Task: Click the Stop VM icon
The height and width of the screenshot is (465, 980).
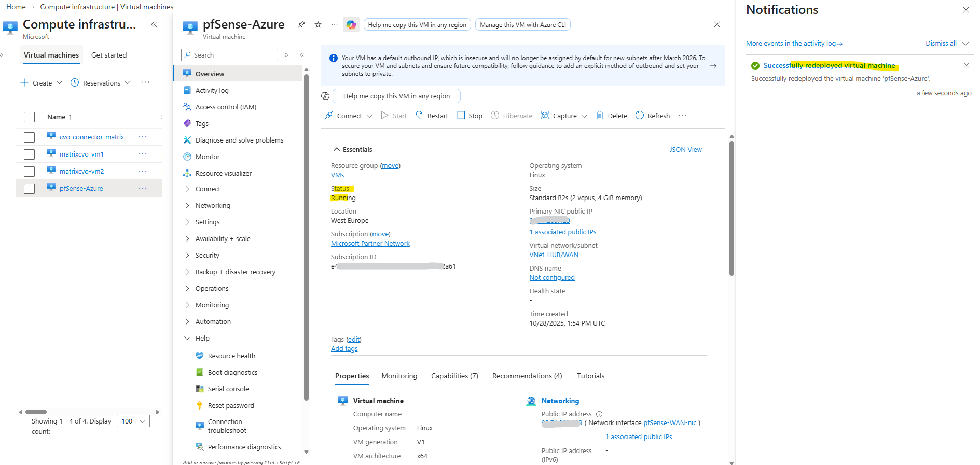Action: coord(461,116)
